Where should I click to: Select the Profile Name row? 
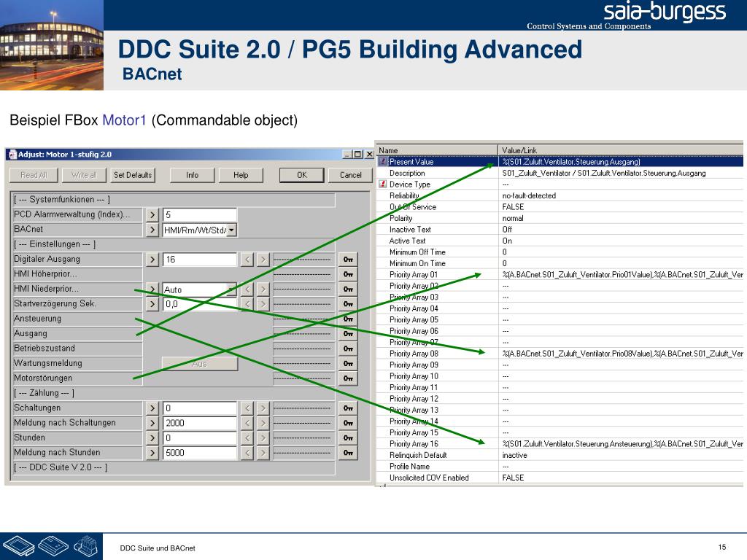[x=560, y=466]
